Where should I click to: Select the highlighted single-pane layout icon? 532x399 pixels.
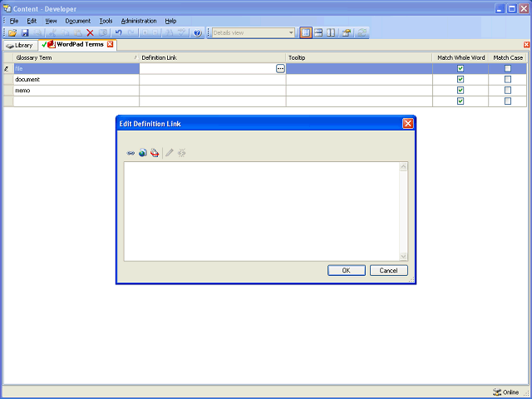(306, 33)
